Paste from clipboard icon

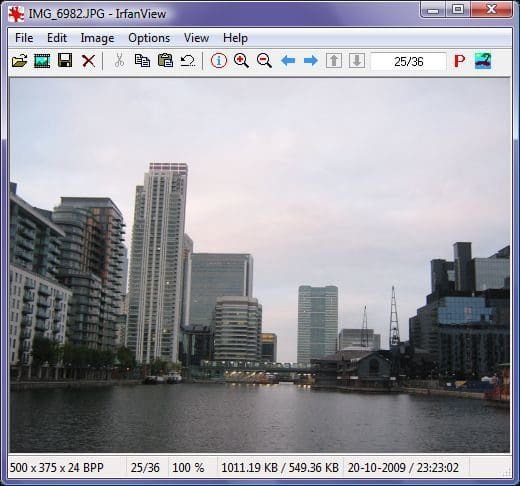(165, 61)
